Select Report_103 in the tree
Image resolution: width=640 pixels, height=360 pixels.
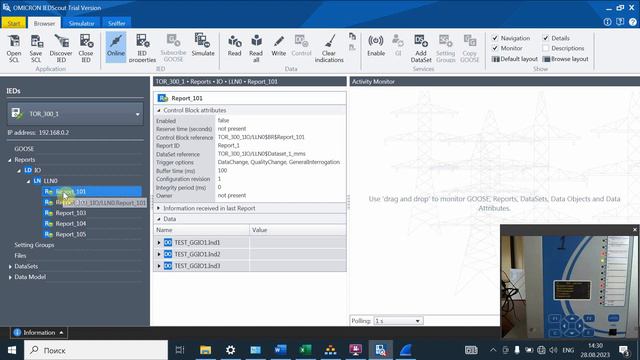pos(71,213)
